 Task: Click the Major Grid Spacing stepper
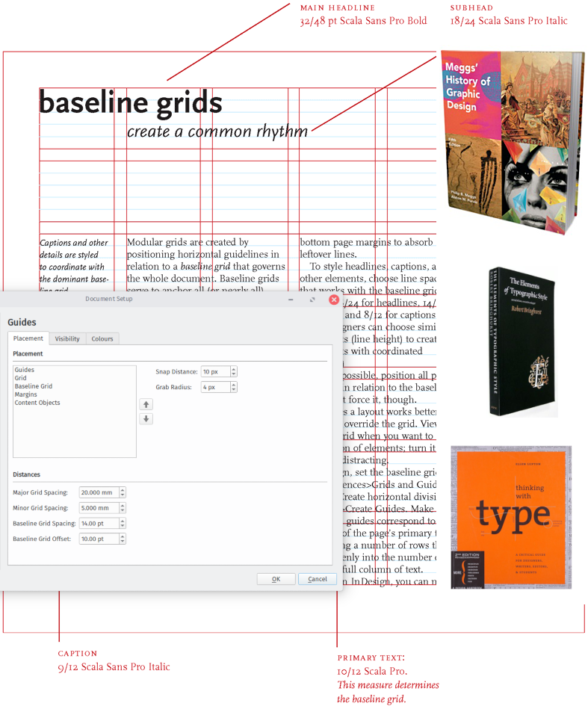point(123,492)
